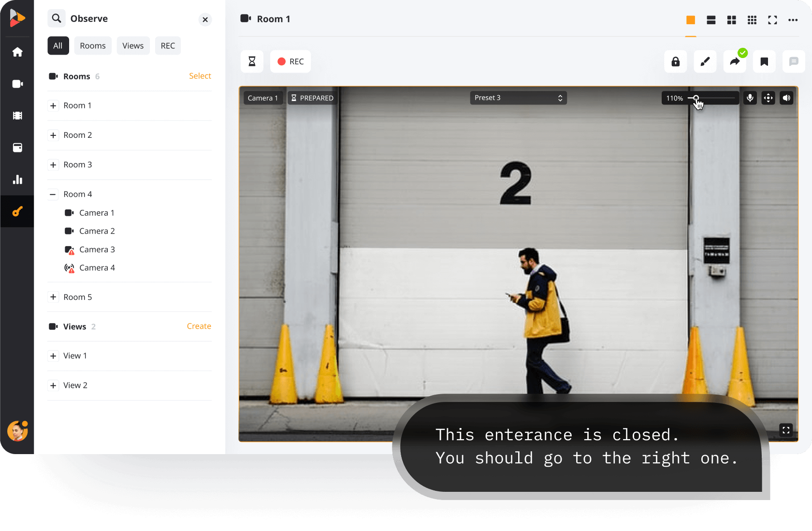Open the analytics section in the sidebar
Screen dimensions: 812x531
coord(17,179)
